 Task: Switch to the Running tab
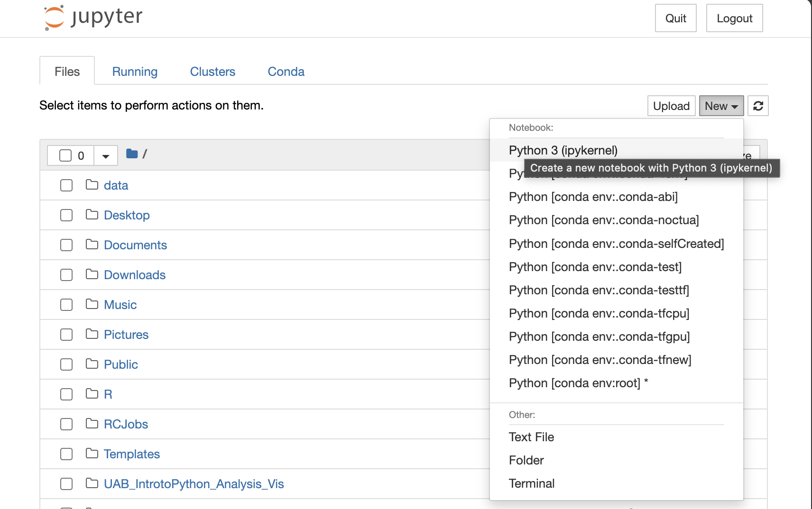click(135, 72)
